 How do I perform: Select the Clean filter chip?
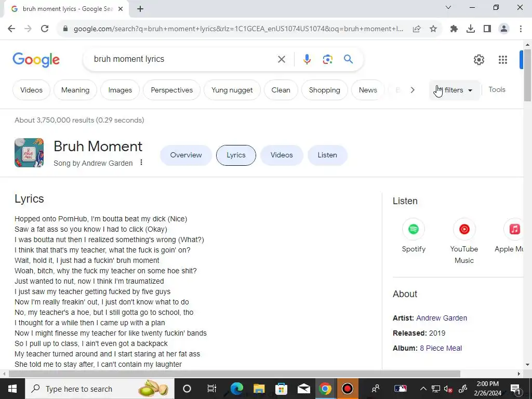pos(281,90)
